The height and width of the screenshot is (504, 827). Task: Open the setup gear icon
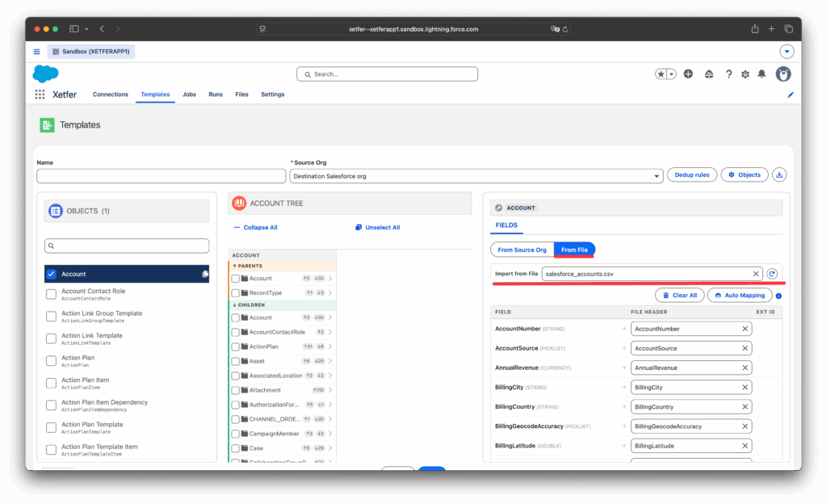[x=745, y=74]
